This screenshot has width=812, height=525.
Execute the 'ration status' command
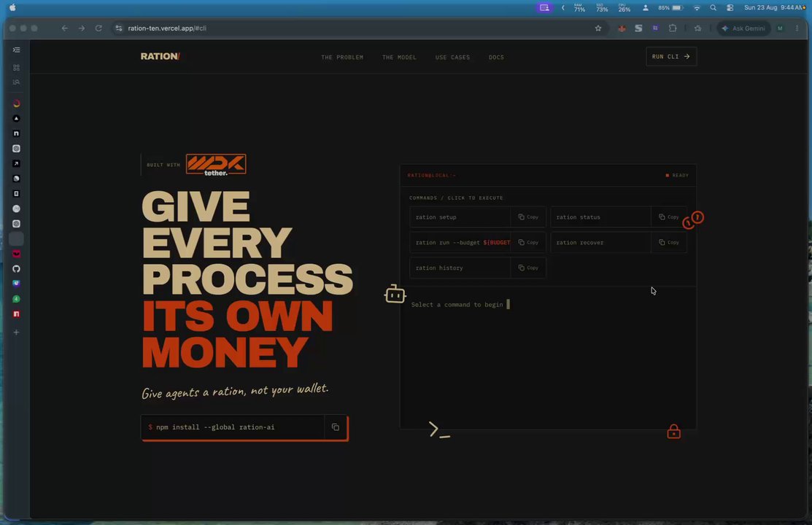pos(600,217)
